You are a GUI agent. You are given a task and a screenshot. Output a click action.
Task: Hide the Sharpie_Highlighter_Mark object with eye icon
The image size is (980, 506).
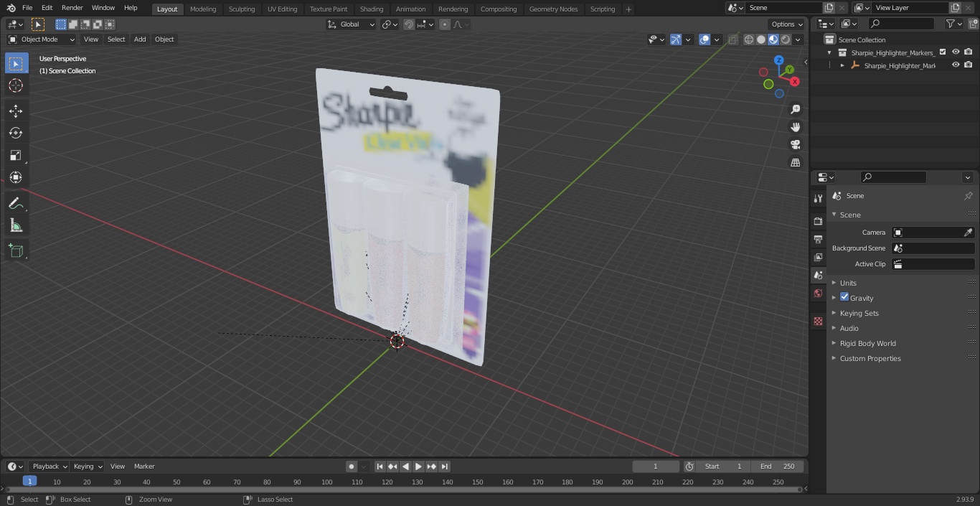(956, 65)
